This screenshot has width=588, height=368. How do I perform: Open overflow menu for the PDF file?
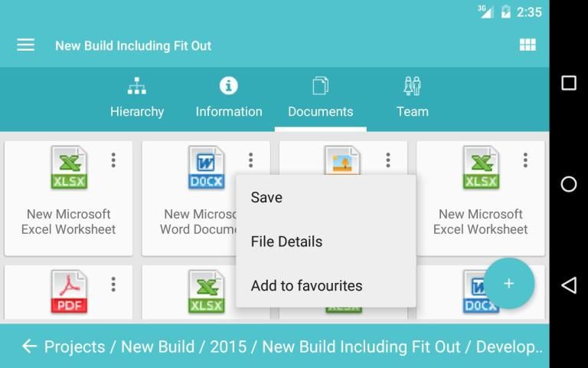113,284
